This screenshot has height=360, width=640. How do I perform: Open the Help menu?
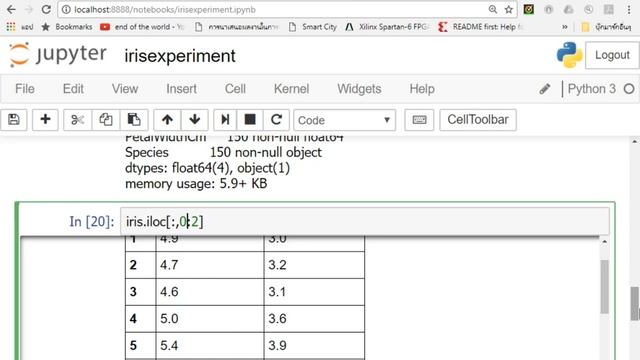[422, 89]
